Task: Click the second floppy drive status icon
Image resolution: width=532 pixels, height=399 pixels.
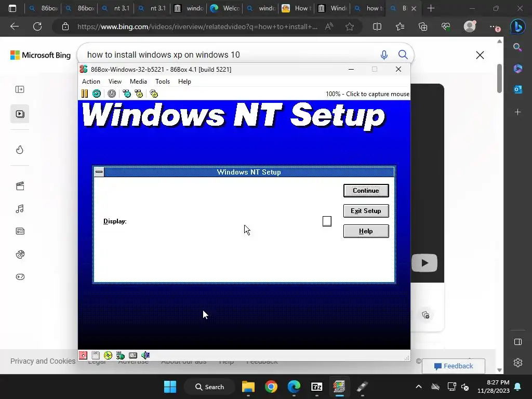Action: [x=96, y=355]
